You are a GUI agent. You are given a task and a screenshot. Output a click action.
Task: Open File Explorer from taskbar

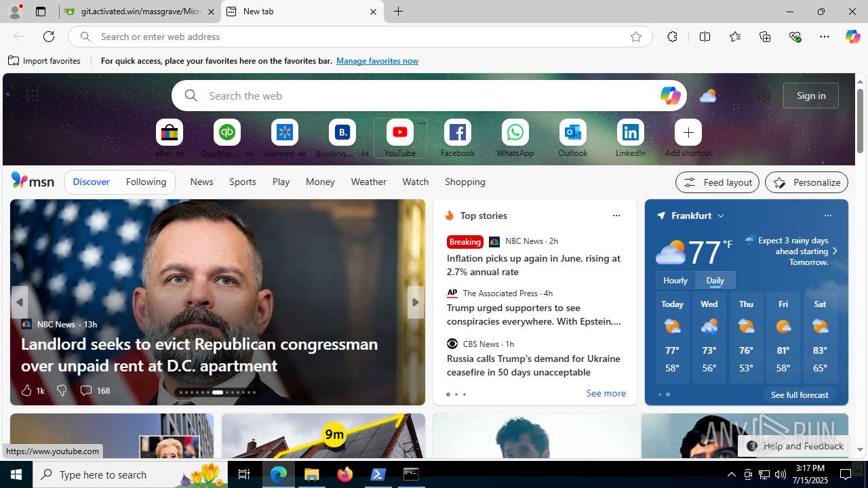point(312,474)
